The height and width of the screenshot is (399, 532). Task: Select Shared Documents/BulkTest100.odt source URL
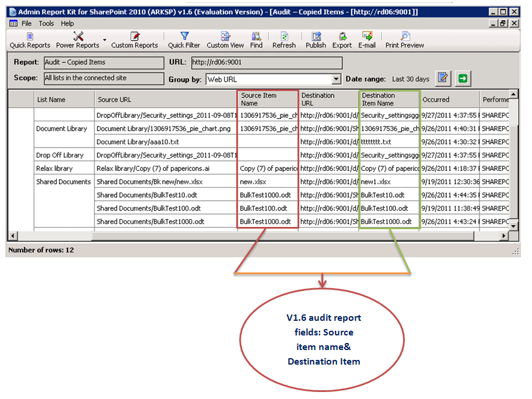pyautogui.click(x=166, y=208)
